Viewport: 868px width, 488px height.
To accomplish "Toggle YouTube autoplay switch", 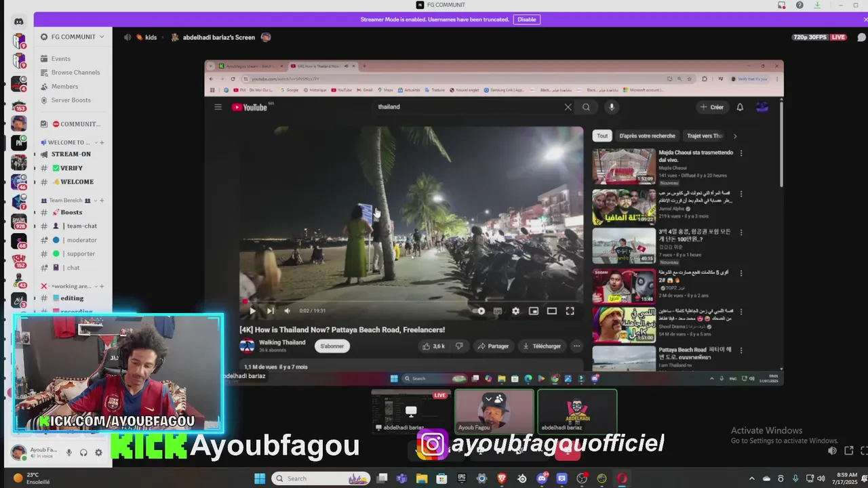I will click(479, 311).
